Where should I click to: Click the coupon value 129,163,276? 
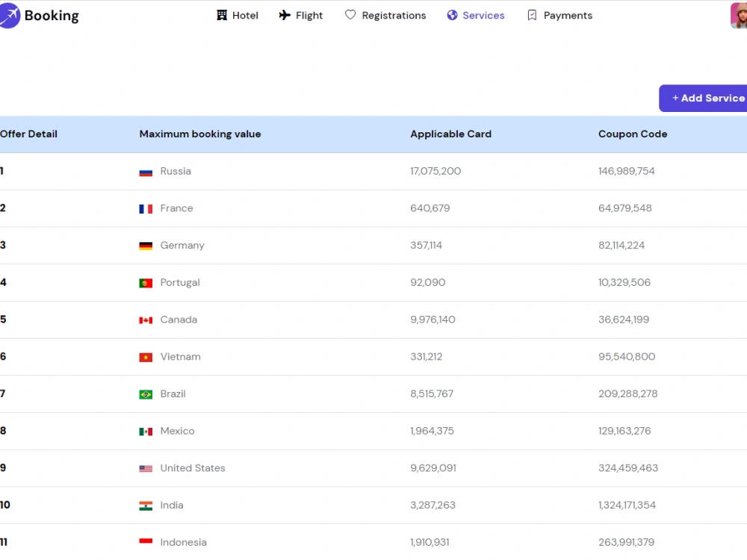point(624,431)
